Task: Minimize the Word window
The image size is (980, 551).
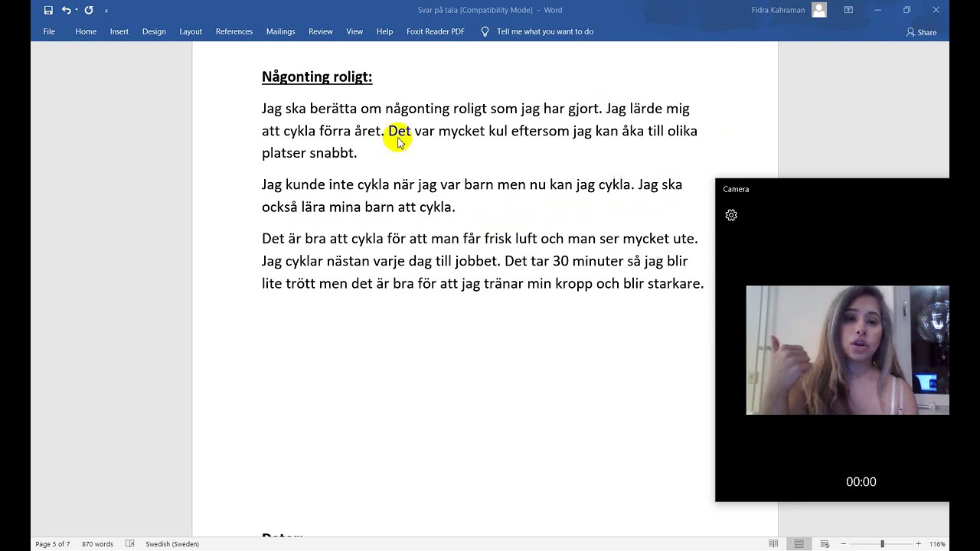Action: 877,10
